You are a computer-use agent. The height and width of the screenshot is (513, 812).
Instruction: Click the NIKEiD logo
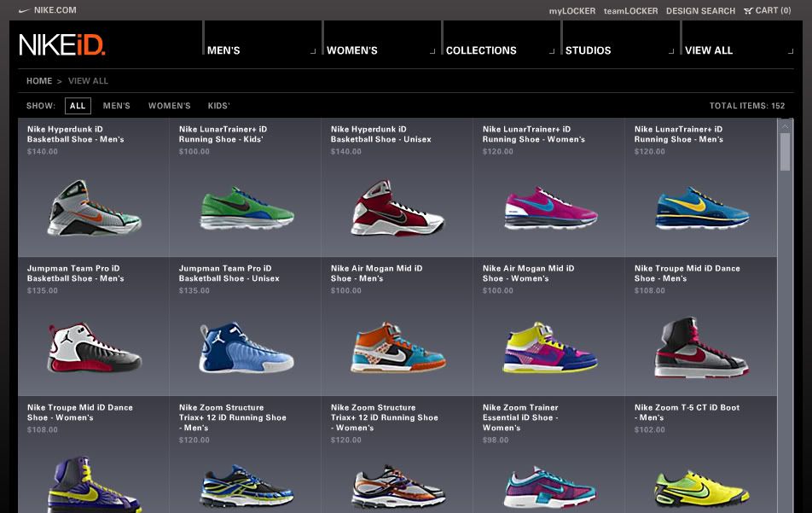coord(61,44)
